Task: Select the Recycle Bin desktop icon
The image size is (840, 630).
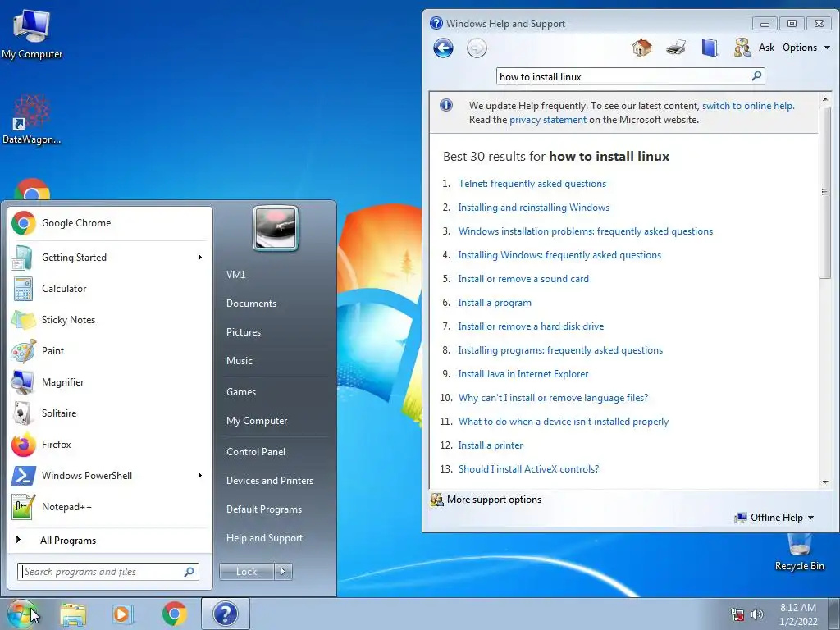Action: pos(799,552)
